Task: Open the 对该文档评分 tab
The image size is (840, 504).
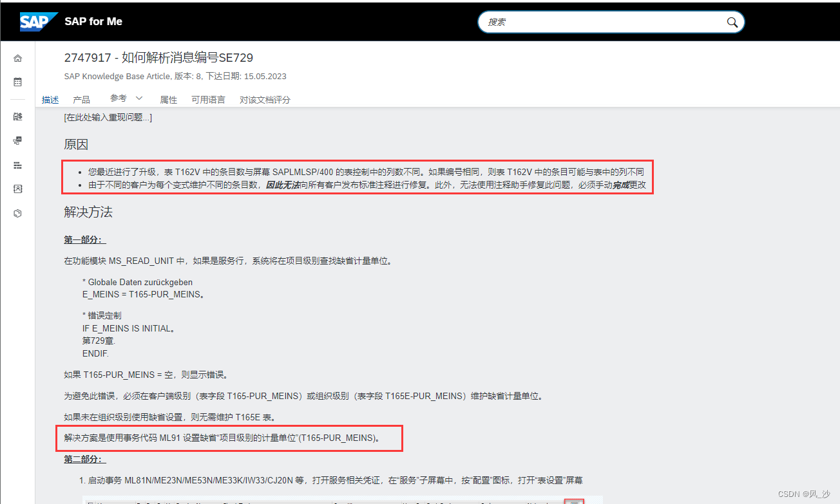Action: point(265,100)
